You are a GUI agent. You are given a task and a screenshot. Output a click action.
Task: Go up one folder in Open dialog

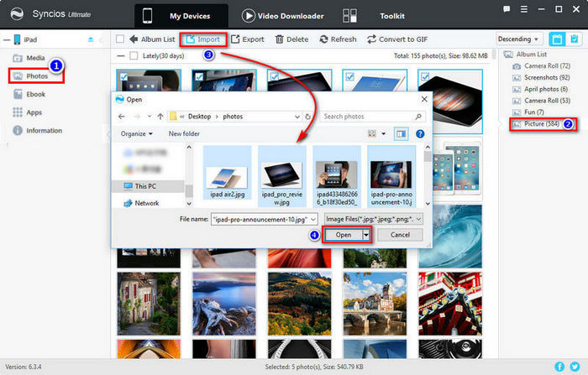tap(160, 117)
